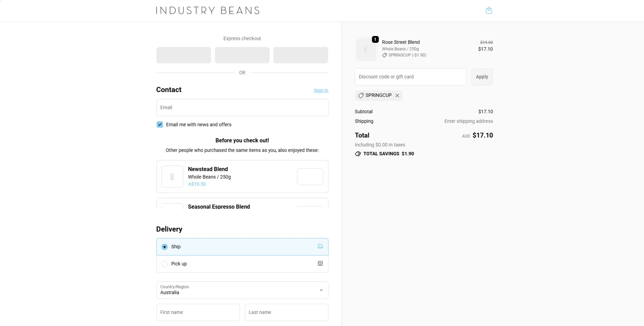Click the middle express checkout button
Image resolution: width=644 pixels, height=326 pixels.
tap(242, 55)
